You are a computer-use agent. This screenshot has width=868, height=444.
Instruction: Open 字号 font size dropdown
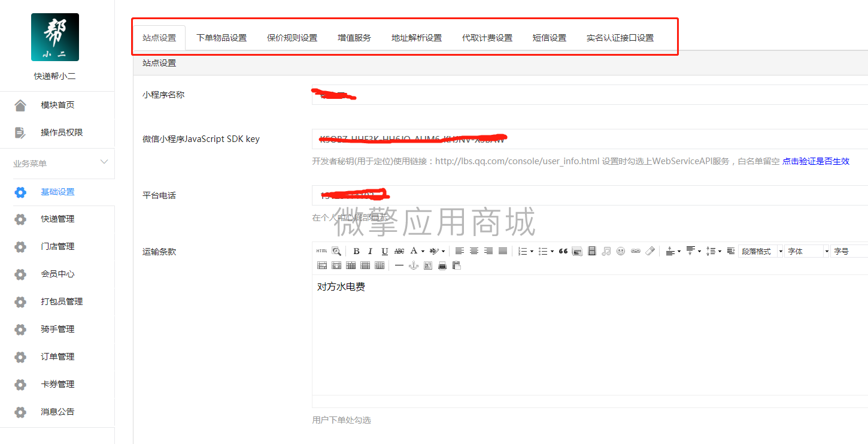(849, 251)
